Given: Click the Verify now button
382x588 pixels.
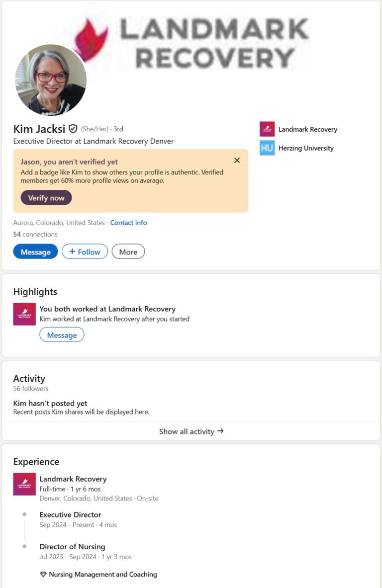Looking at the screenshot, I should [46, 198].
